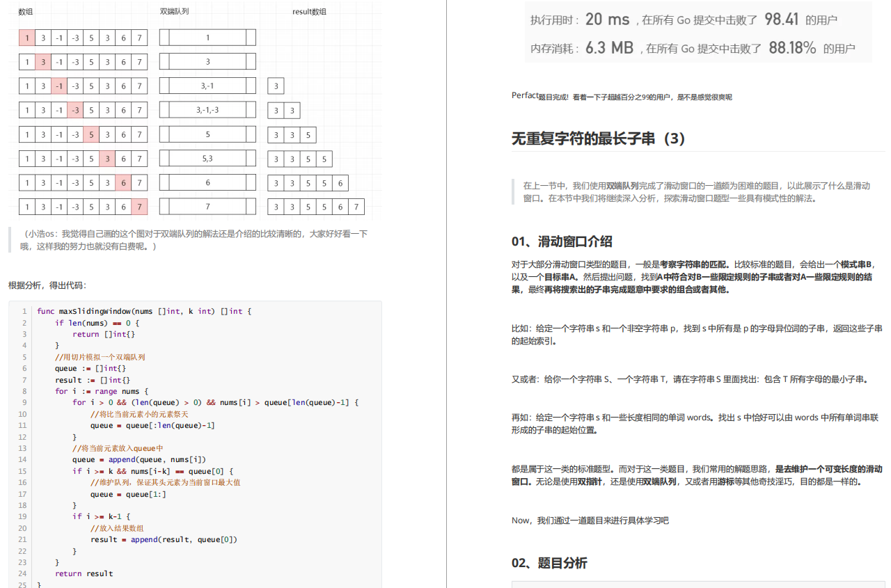The image size is (891, 588).
Task: Select the deque box showing "3,-1,-3"
Action: [x=207, y=110]
